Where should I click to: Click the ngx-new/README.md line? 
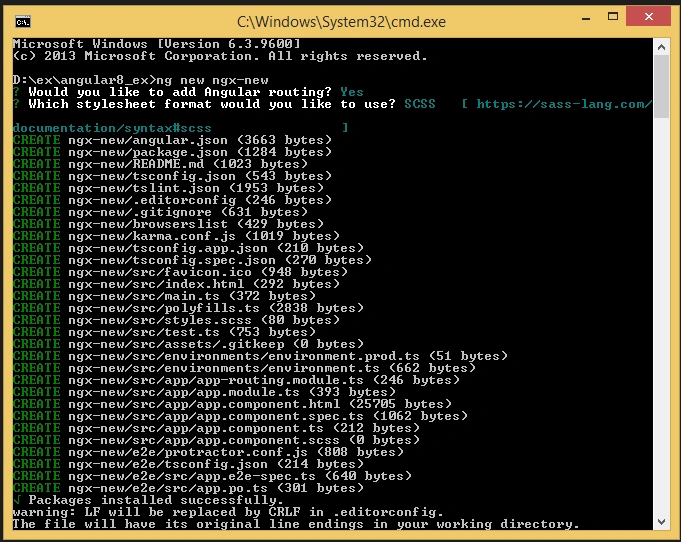click(x=160, y=164)
